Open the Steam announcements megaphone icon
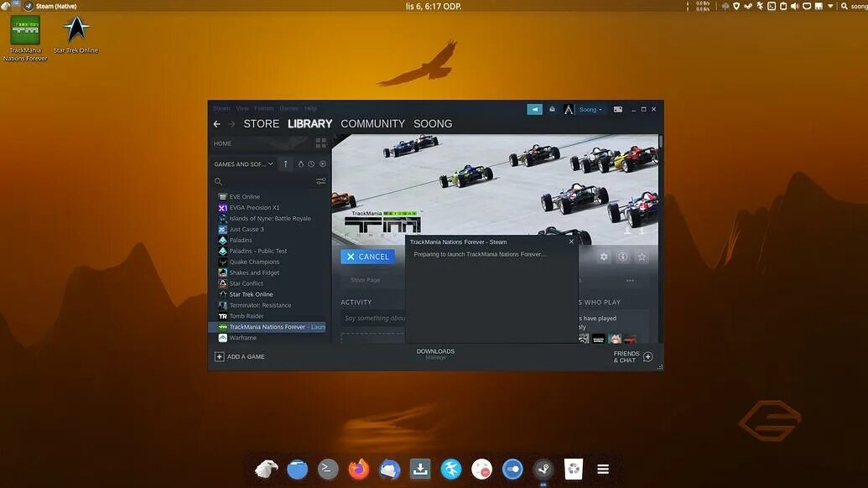This screenshot has width=868, height=488. 534,110
